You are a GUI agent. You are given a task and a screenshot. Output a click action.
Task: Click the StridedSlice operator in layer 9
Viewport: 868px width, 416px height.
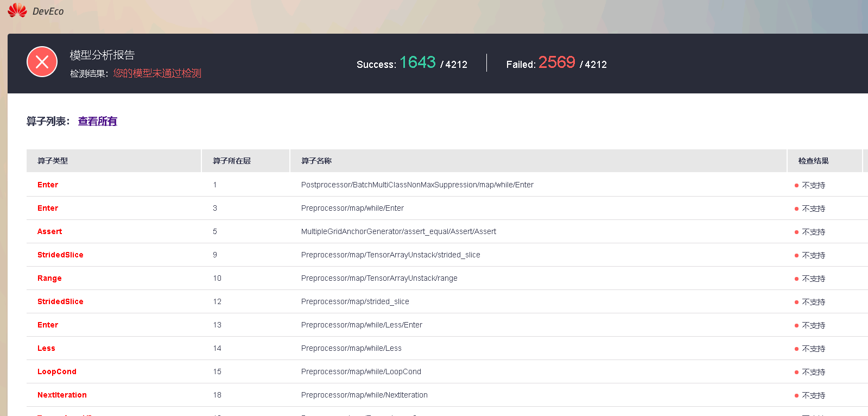point(60,255)
